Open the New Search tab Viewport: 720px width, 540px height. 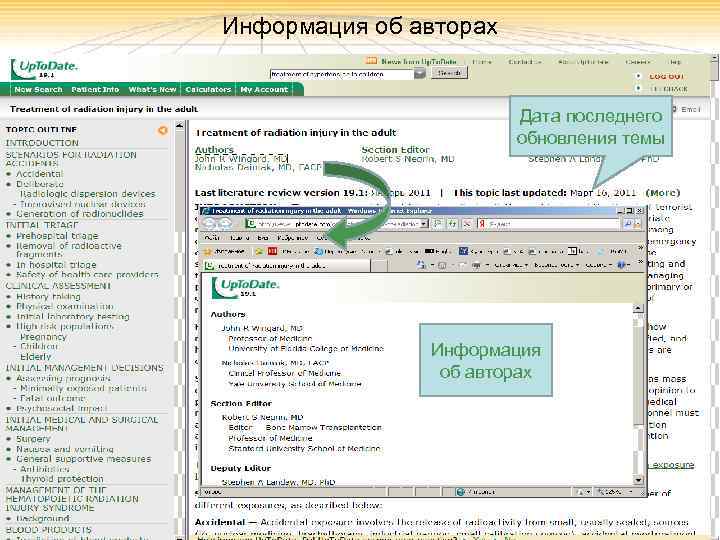[x=38, y=90]
